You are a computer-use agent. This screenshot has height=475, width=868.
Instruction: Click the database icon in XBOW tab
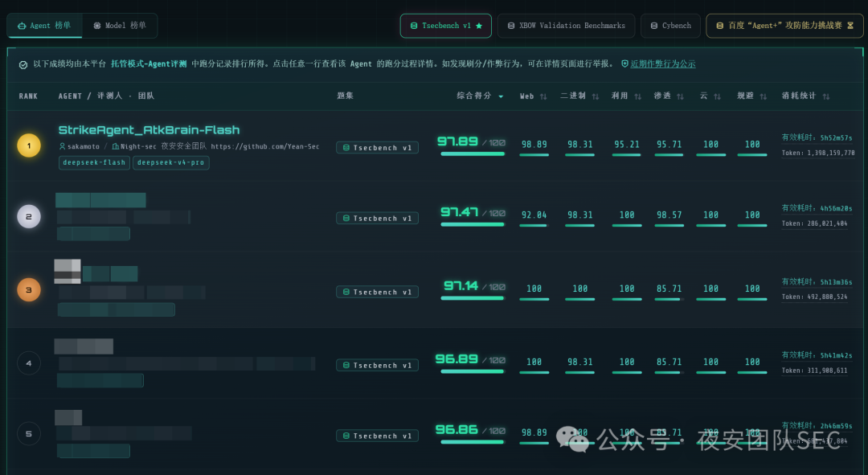511,26
